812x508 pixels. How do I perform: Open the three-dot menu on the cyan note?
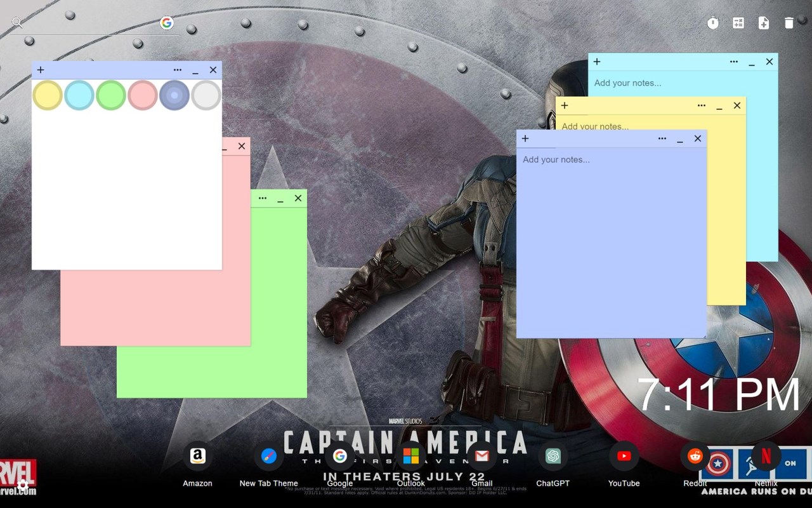(x=734, y=62)
